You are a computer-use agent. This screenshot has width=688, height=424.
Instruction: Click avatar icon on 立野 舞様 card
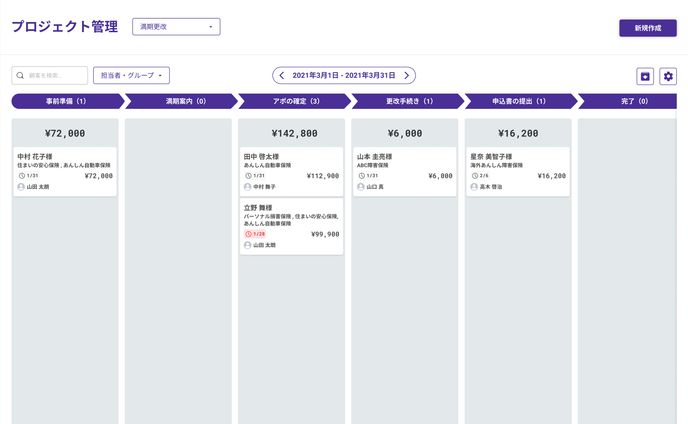(x=247, y=245)
